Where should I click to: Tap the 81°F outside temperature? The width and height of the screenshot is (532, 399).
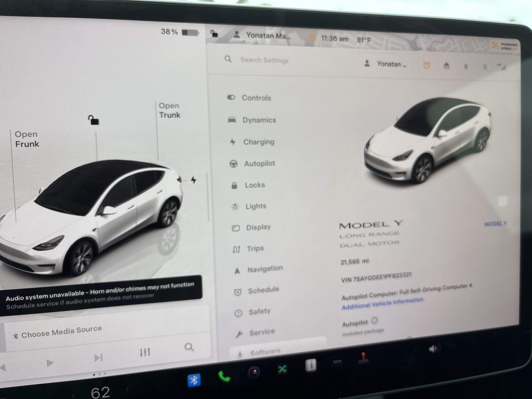point(363,40)
